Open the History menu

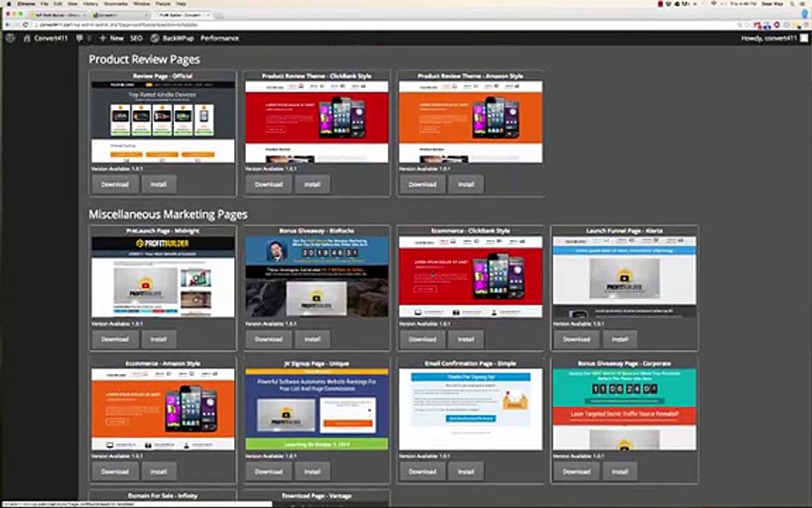tap(91, 4)
